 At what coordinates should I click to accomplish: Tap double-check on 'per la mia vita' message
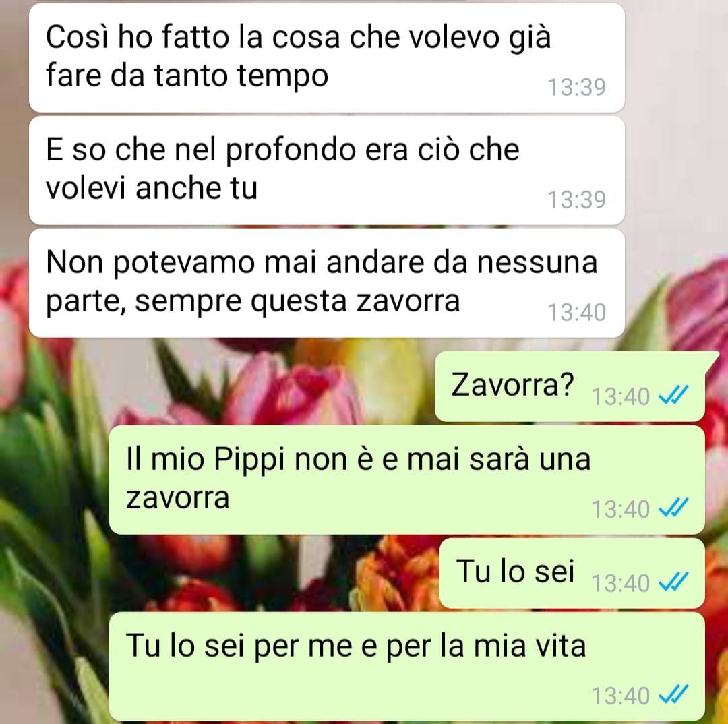coord(673,695)
